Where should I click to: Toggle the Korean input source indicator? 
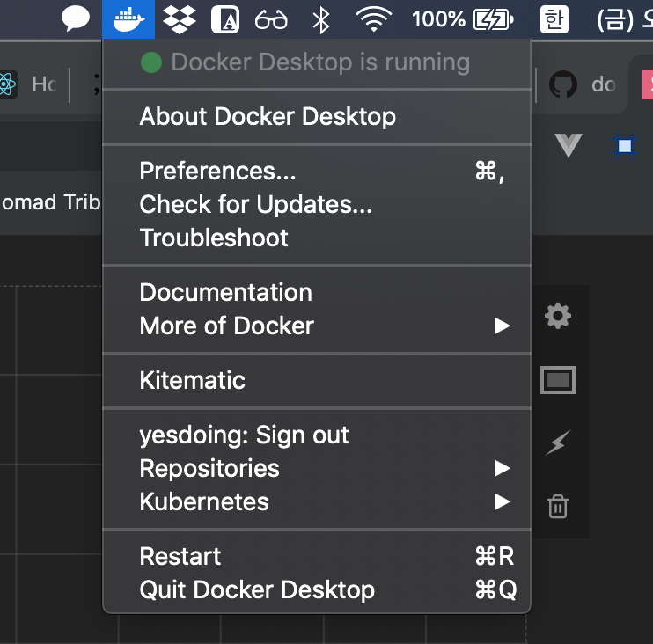point(554,18)
